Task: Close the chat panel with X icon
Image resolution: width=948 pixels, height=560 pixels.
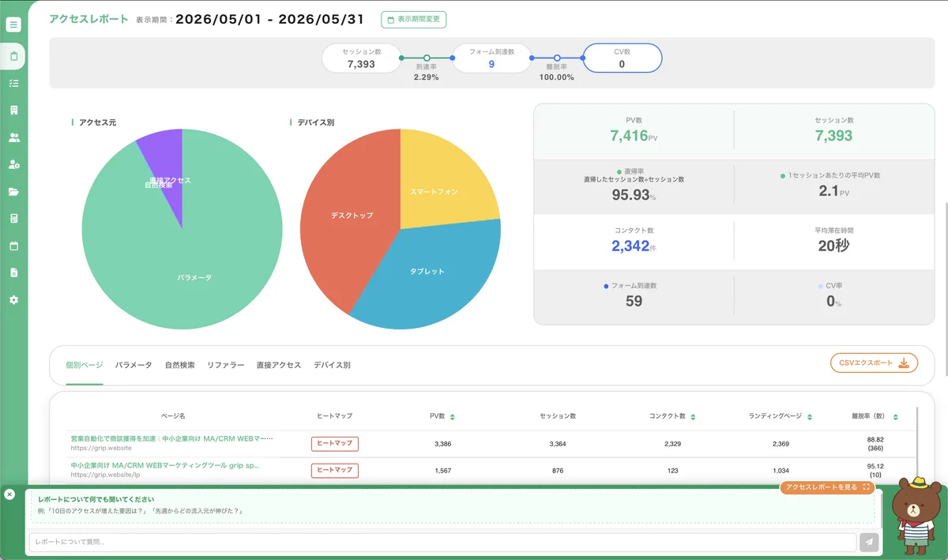Action: [9, 494]
